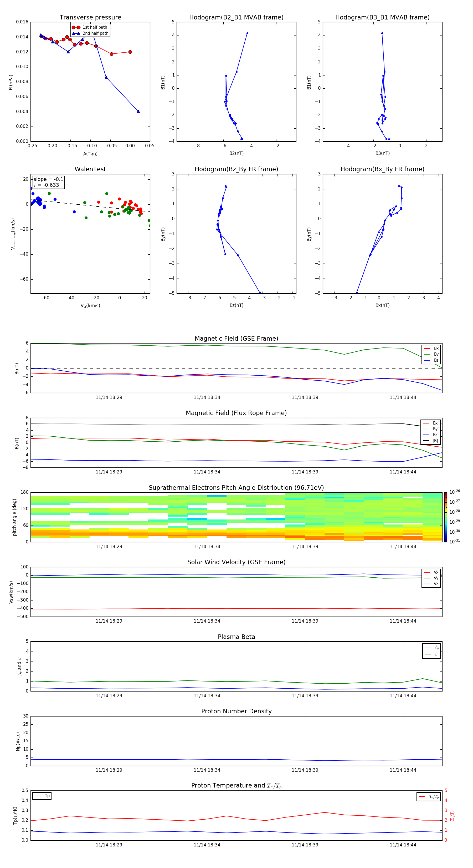This screenshot has height=868, width=473.
Task: Click the 'Hodogram(Bx_By FR frame)' title
Action: (382, 169)
